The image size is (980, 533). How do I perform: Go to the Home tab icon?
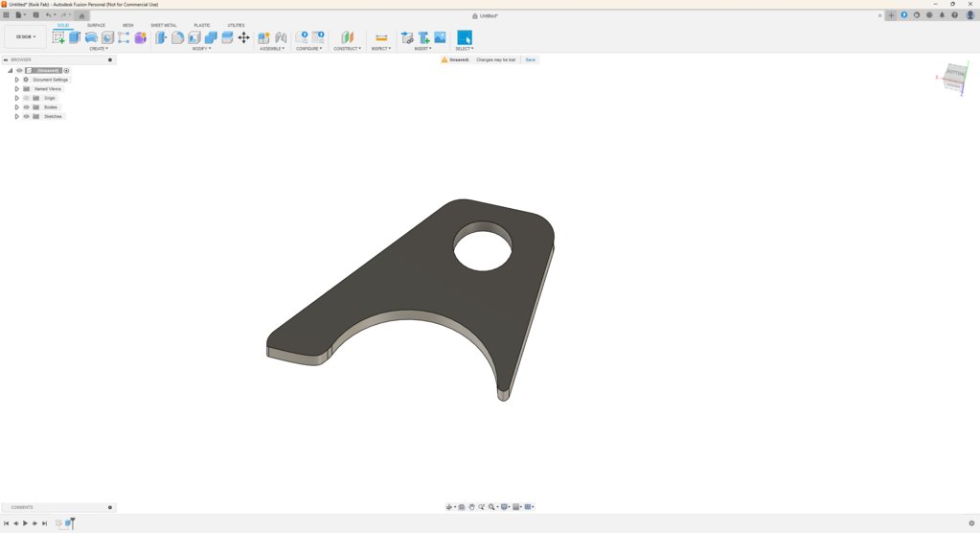pyautogui.click(x=81, y=15)
